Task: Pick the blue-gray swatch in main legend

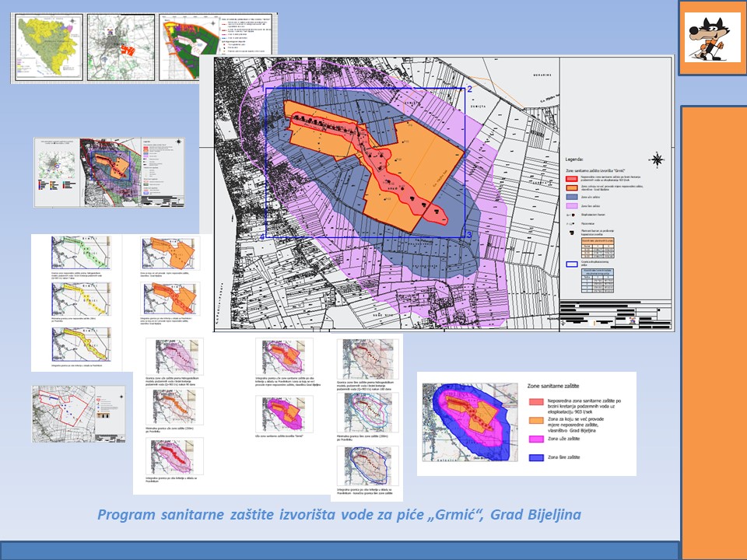Action: [x=572, y=198]
